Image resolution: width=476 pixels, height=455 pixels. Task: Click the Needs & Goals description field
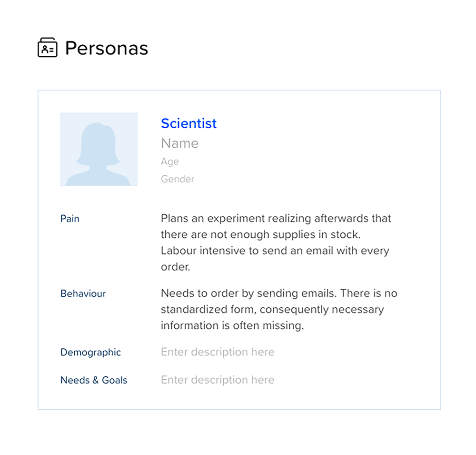(218, 380)
